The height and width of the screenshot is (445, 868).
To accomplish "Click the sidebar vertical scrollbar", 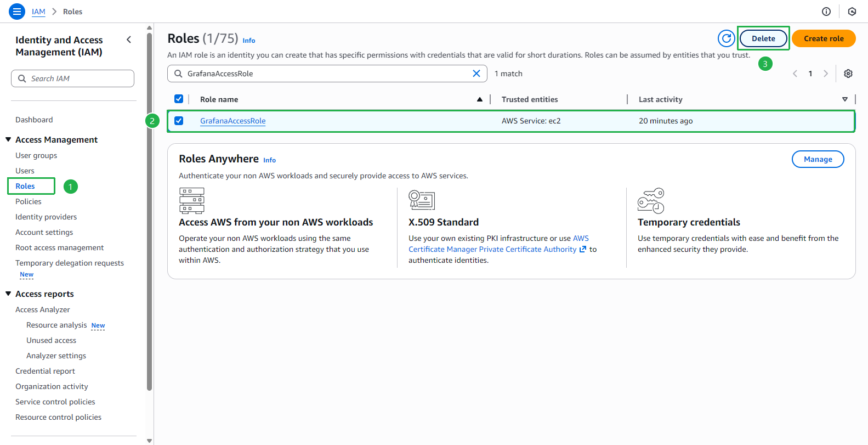I will point(150,211).
